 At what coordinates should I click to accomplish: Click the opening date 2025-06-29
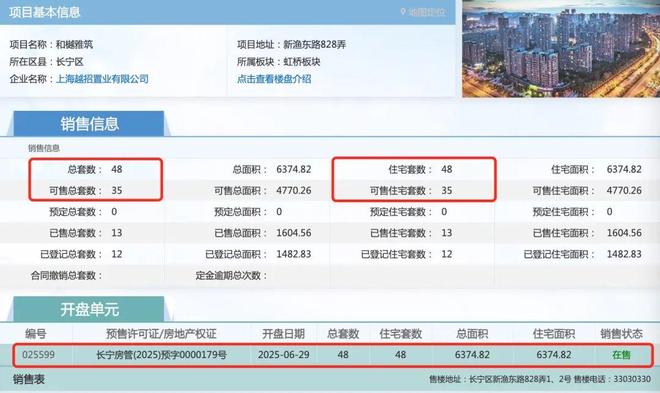(284, 355)
